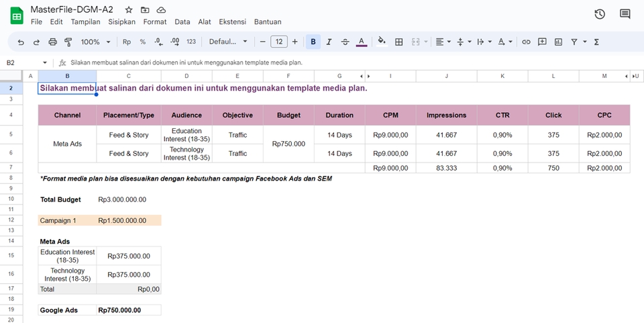Open the File menu
The width and height of the screenshot is (644, 323).
(36, 22)
